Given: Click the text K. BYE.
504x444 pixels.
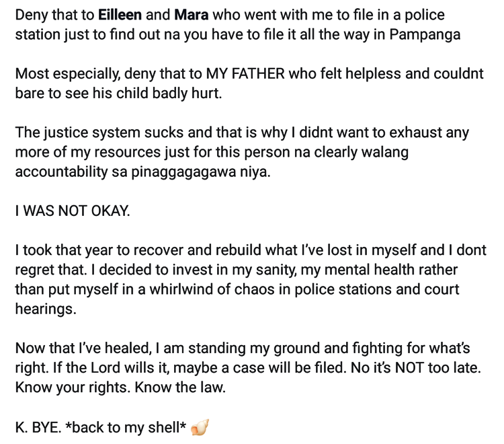Looking at the screenshot, I should pyautogui.click(x=38, y=428).
